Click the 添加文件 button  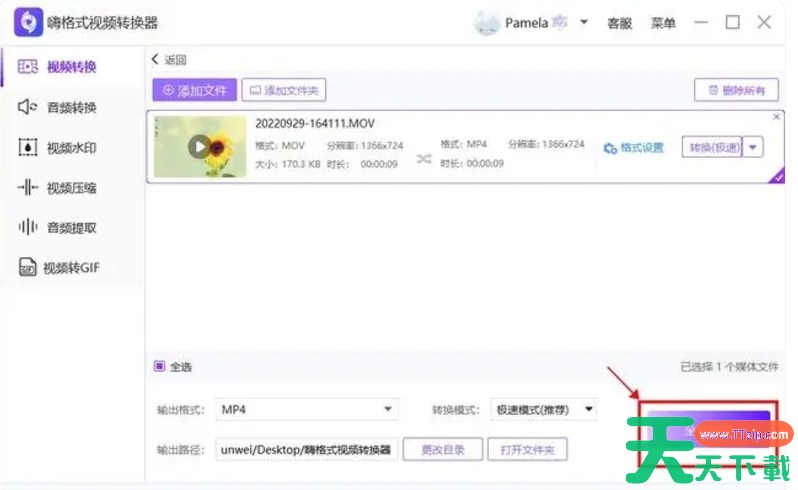[195, 90]
